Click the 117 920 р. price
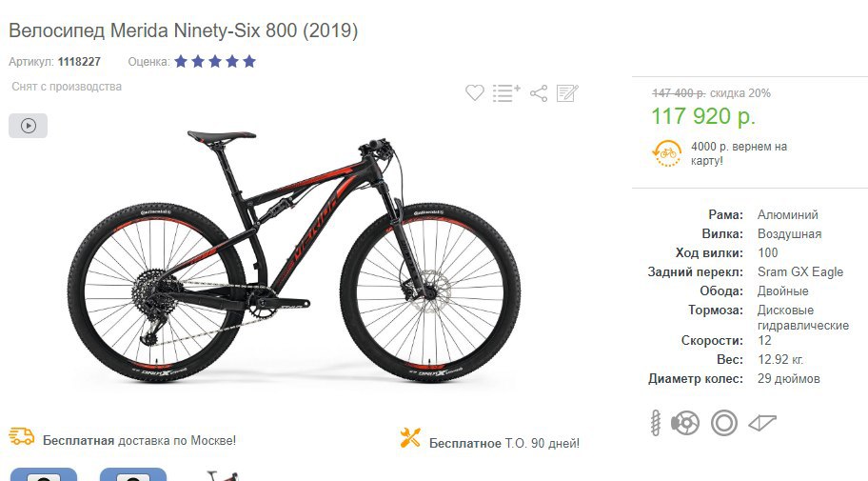This screenshot has height=481, width=868. pyautogui.click(x=703, y=116)
